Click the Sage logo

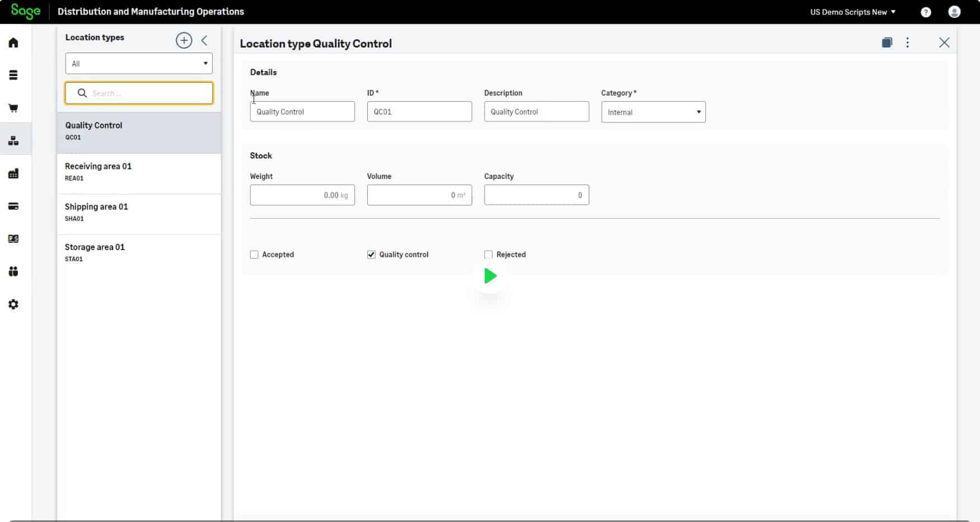[x=26, y=12]
